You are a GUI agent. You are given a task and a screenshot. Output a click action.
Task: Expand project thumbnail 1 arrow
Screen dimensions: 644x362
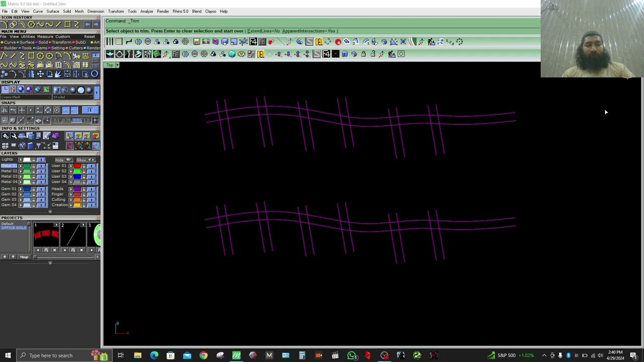[56, 225]
